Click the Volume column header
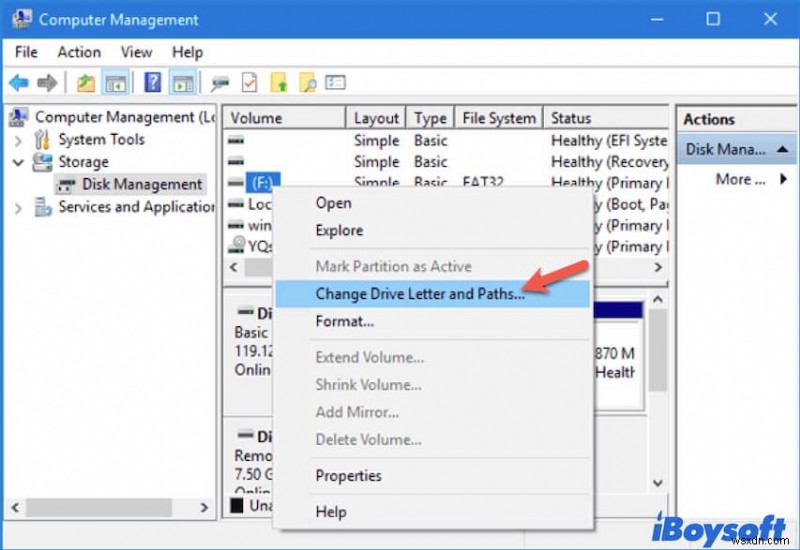This screenshot has width=800, height=550. point(285,118)
